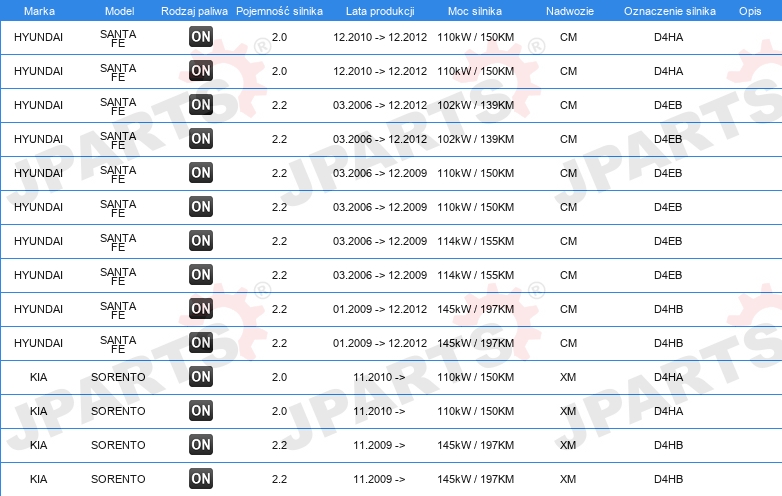The width and height of the screenshot is (782, 496).
Task: Select lower '114kW / 155KM' power cell
Action: pos(475,275)
